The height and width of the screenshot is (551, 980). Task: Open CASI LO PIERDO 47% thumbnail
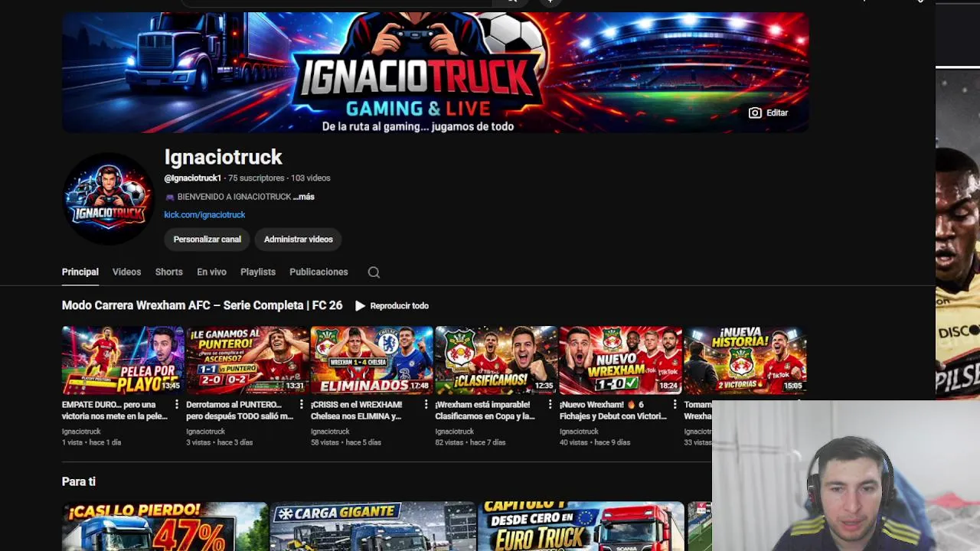(165, 527)
